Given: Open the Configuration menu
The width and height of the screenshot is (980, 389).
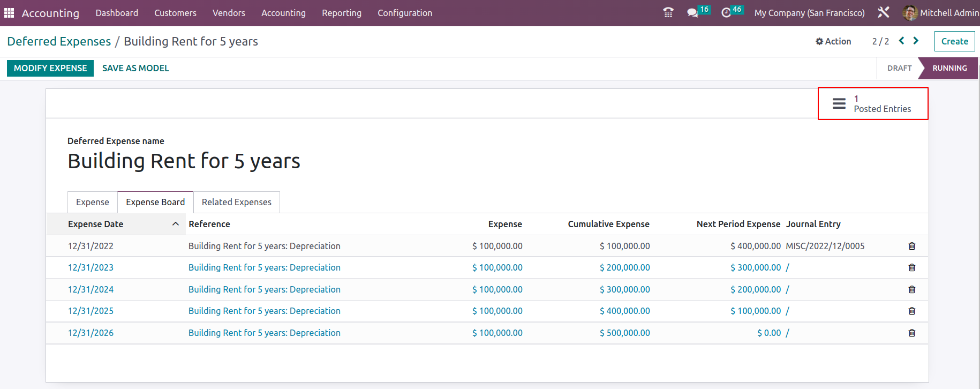Looking at the screenshot, I should coord(405,13).
